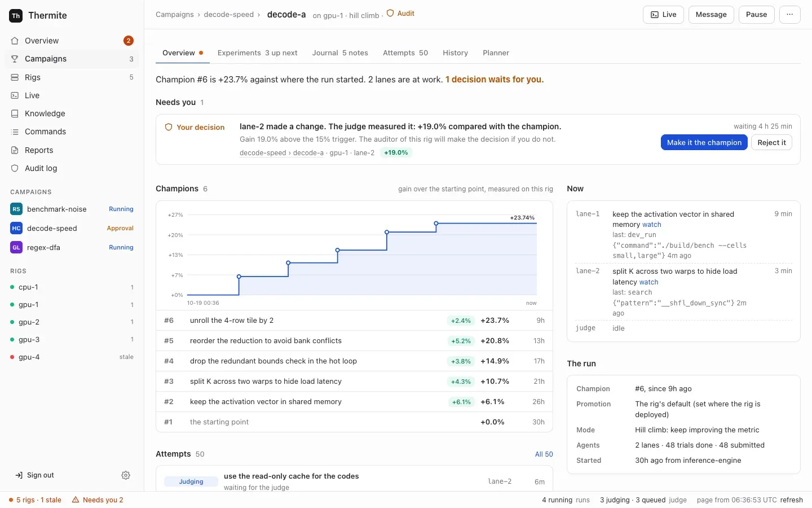Switch to the Journal tab

(x=340, y=53)
